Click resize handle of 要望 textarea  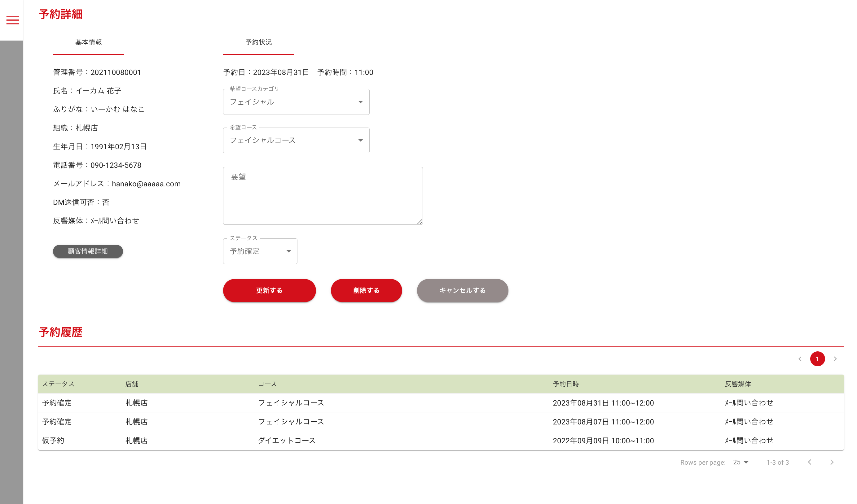coord(420,222)
